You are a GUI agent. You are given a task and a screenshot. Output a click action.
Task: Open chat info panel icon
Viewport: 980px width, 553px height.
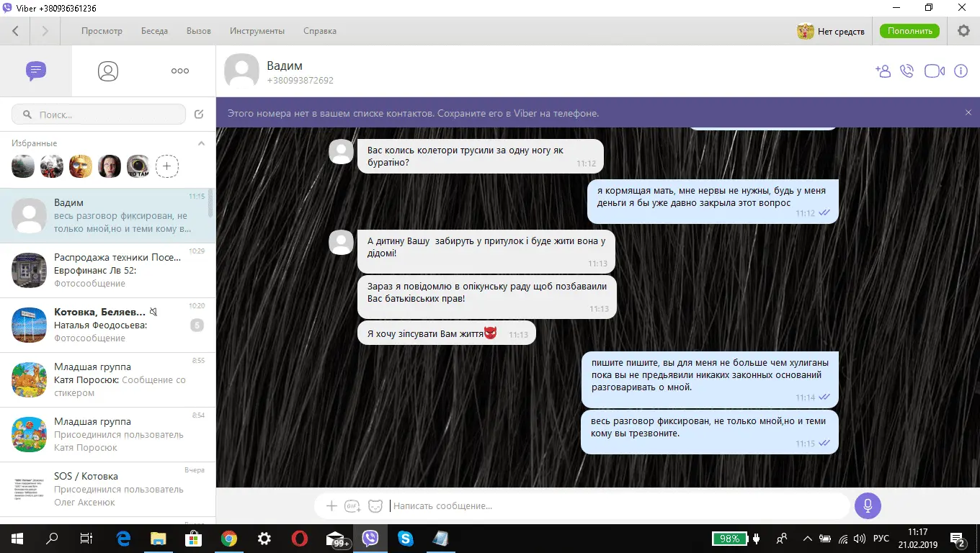pyautogui.click(x=961, y=71)
